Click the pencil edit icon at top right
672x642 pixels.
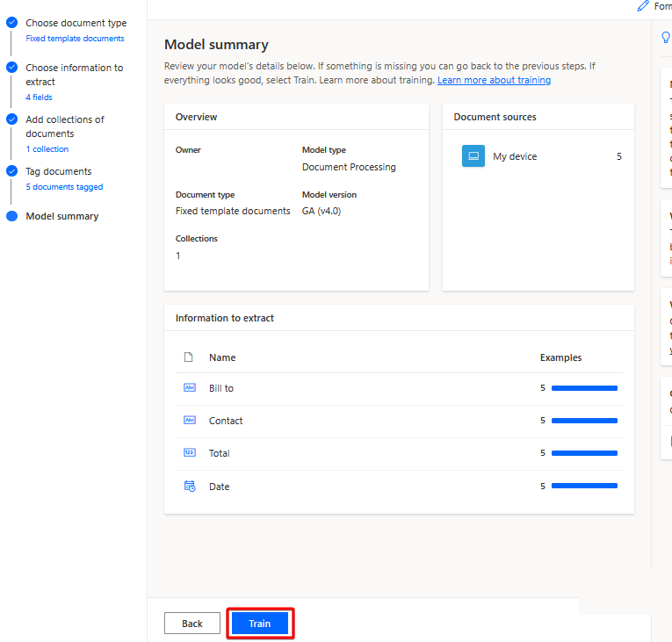643,6
